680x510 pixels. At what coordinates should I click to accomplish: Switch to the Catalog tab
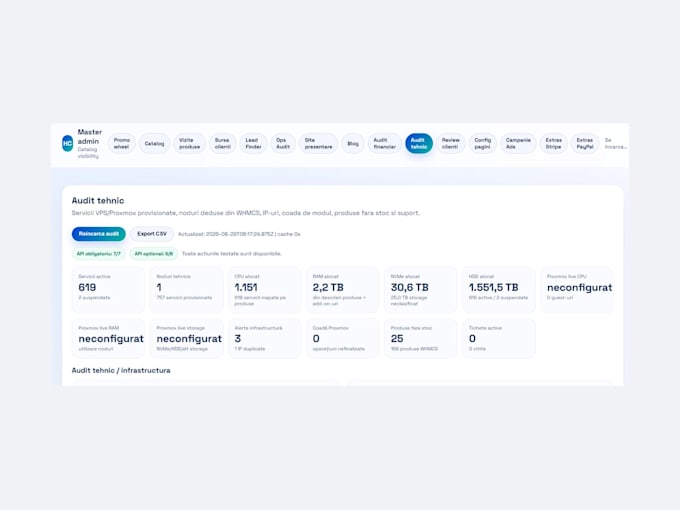coord(154,144)
